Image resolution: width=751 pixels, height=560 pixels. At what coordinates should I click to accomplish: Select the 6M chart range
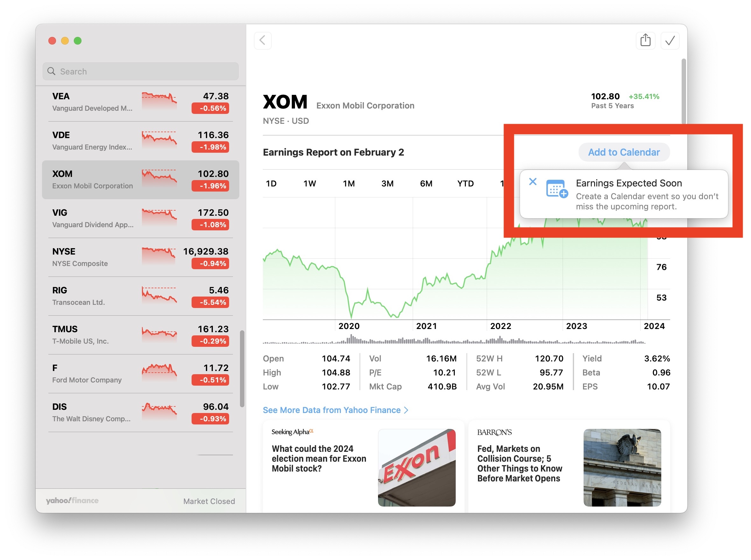tap(426, 183)
